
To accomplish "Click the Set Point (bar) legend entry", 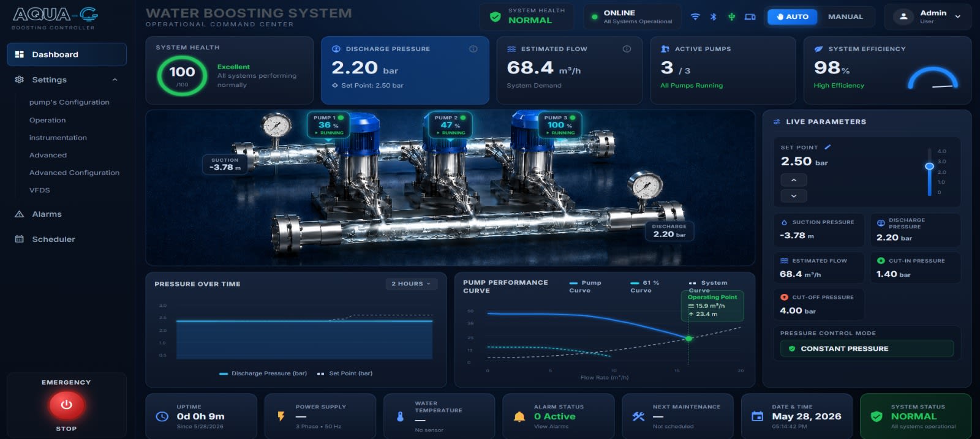I will point(345,373).
